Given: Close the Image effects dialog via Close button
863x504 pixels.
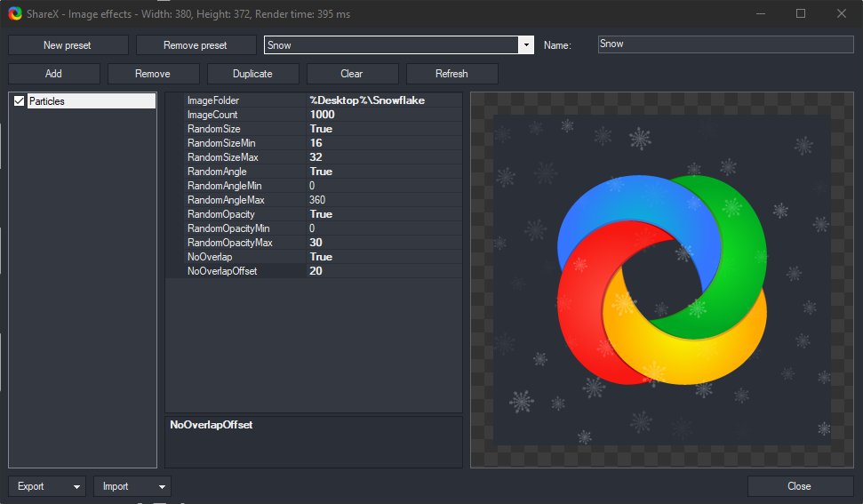Looking at the screenshot, I should point(800,486).
